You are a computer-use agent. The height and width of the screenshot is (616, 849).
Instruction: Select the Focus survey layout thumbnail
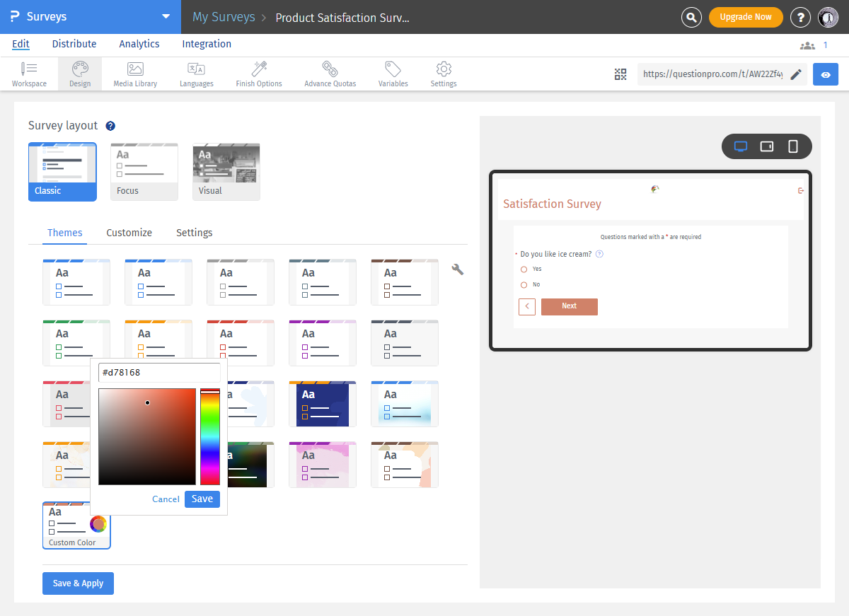point(144,172)
